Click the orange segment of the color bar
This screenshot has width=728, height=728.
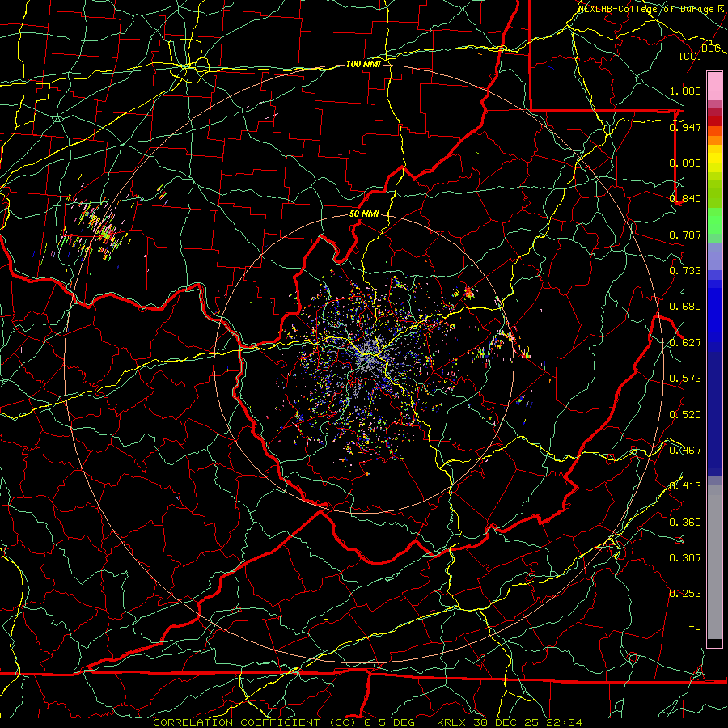714,140
